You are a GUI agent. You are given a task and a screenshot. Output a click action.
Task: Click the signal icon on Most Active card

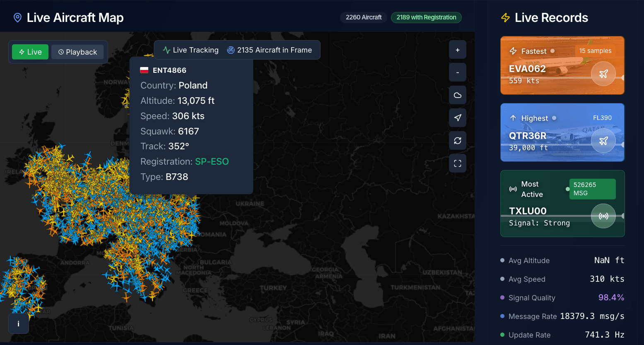[x=603, y=216]
